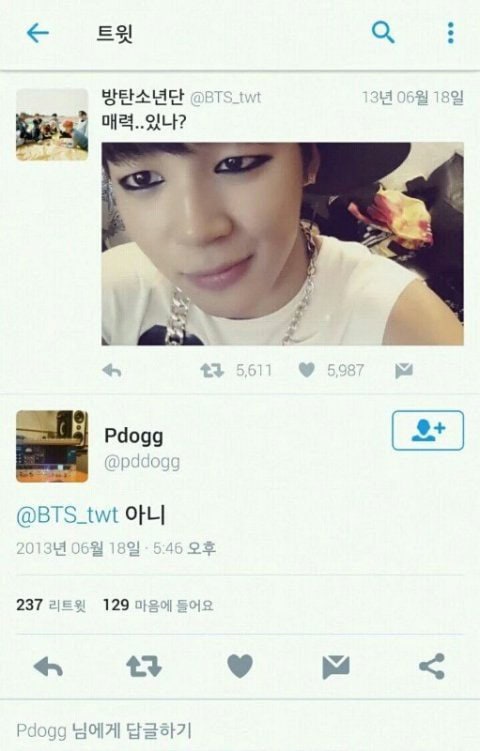View the 129 마음에 들어요 list
This screenshot has width=480, height=751.
point(158,605)
